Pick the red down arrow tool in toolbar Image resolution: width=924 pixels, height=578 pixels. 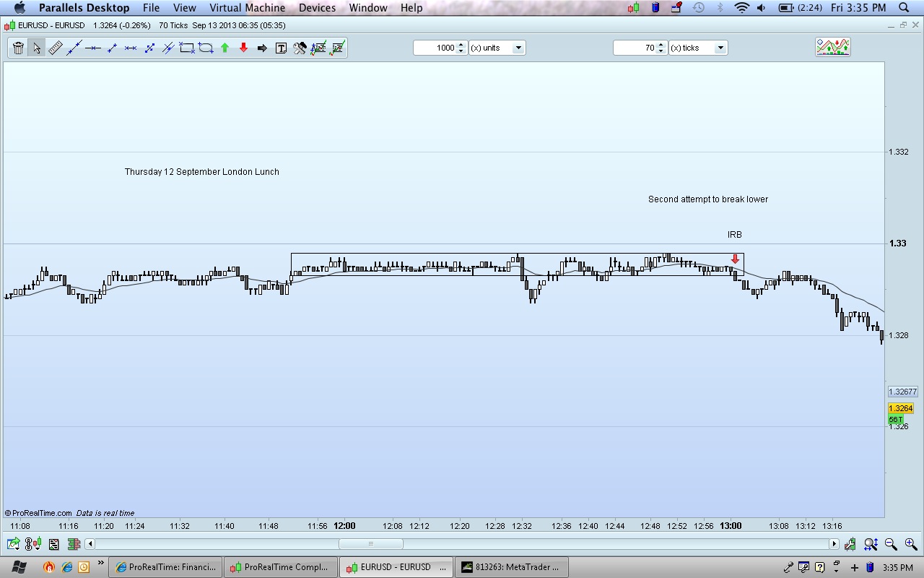pyautogui.click(x=243, y=48)
